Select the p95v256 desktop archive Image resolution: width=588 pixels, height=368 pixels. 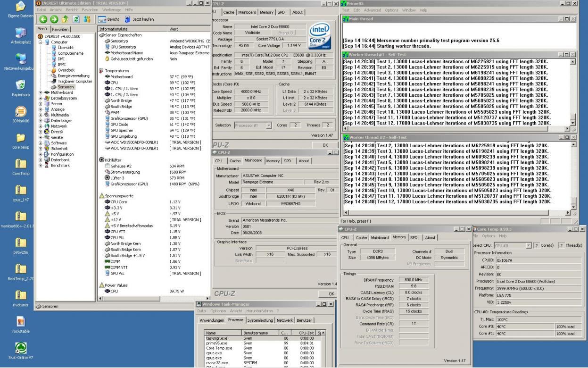[x=21, y=245]
